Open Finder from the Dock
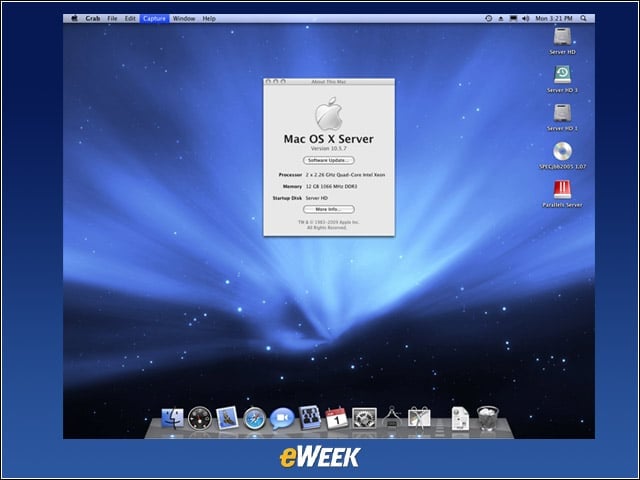Screen dimensions: 640x480 pyautogui.click(x=172, y=418)
